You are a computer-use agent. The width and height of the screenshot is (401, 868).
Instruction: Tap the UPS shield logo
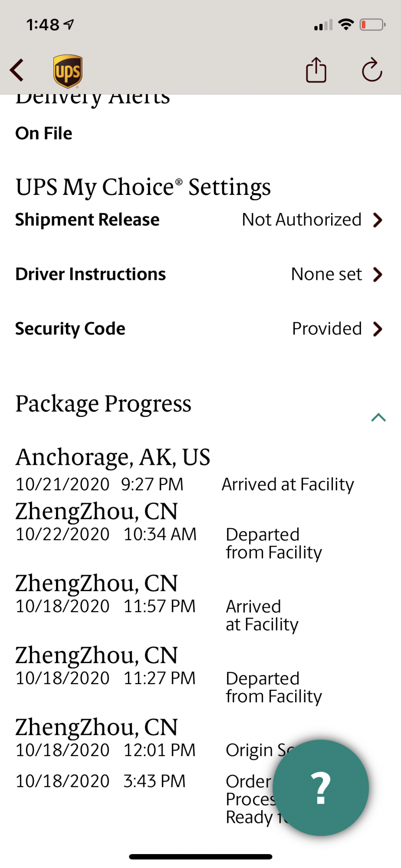pyautogui.click(x=68, y=71)
